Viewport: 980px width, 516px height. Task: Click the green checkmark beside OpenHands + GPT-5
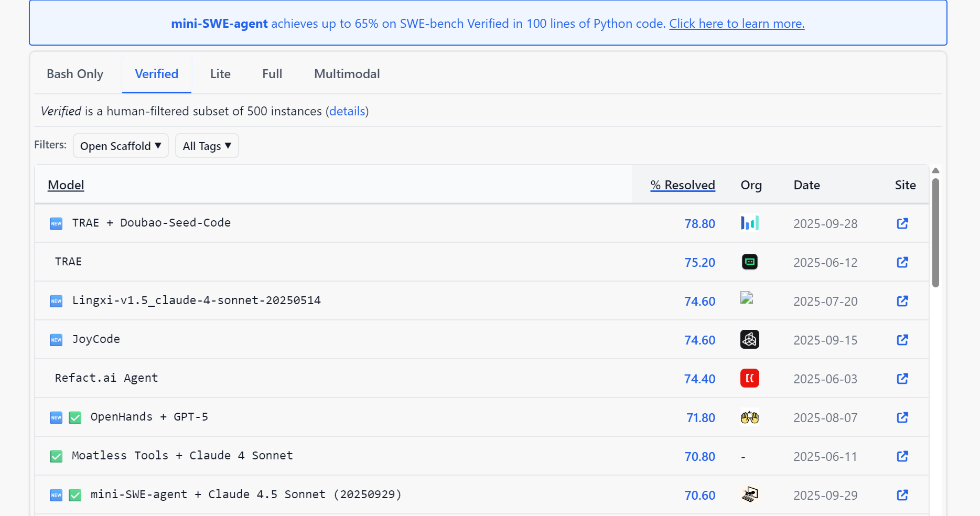(75, 418)
